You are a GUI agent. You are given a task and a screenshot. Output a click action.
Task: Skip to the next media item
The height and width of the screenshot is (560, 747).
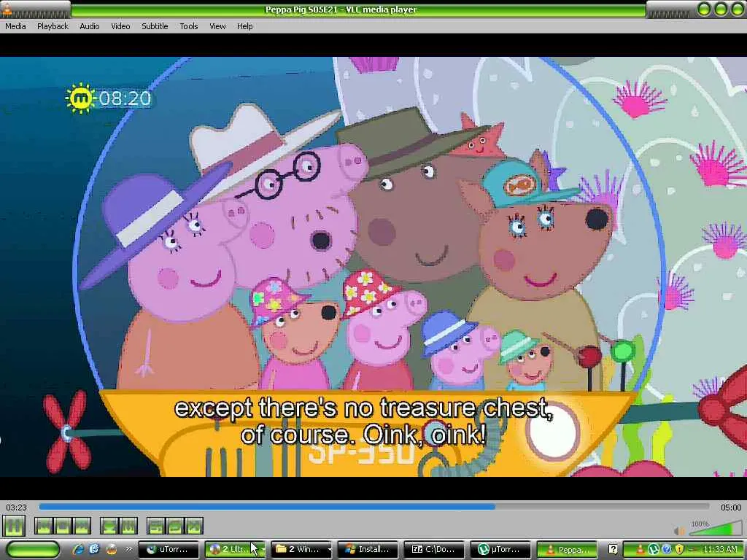[82, 526]
